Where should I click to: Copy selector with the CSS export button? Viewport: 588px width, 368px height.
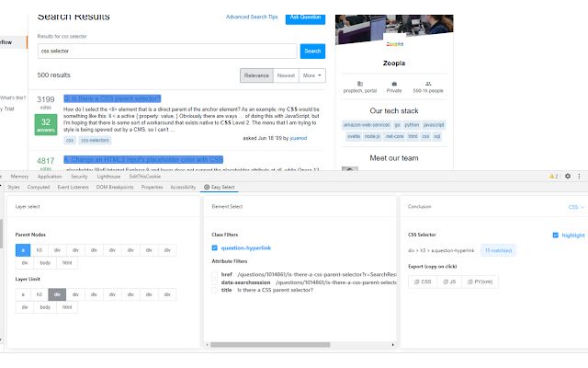tap(423, 282)
